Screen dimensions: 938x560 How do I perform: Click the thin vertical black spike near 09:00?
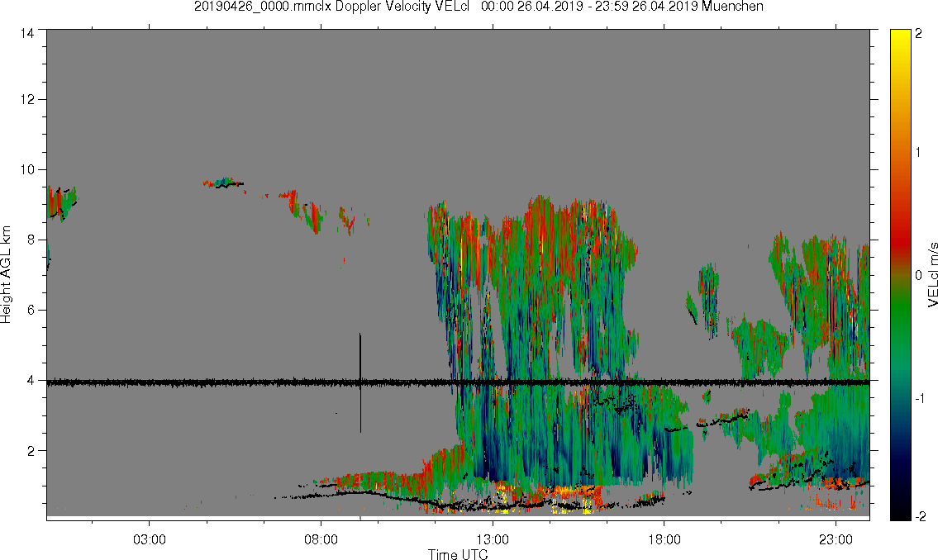[360, 382]
